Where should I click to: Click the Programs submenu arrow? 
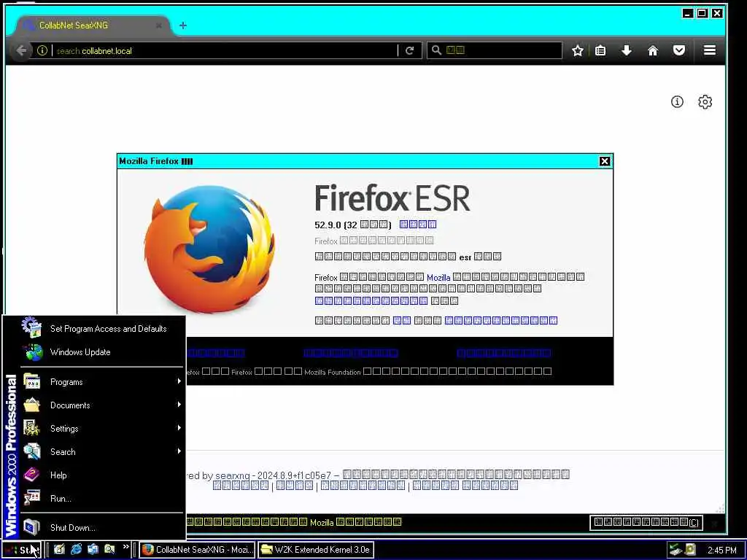point(179,381)
